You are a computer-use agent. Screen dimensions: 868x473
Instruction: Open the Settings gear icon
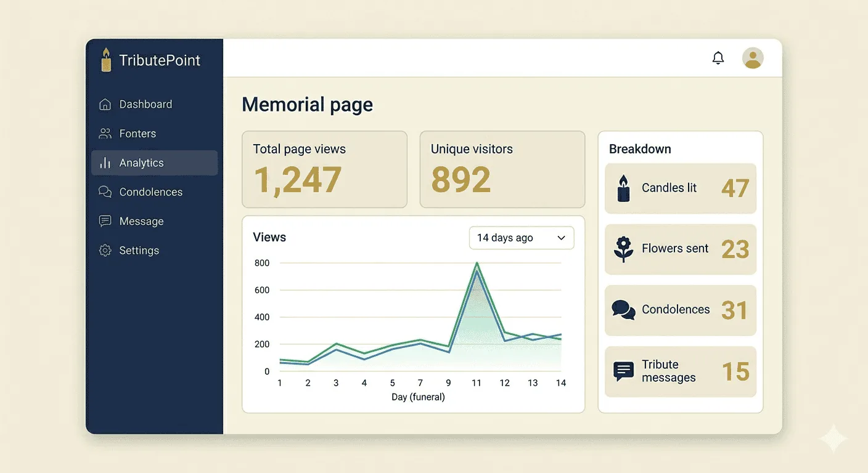(x=105, y=250)
